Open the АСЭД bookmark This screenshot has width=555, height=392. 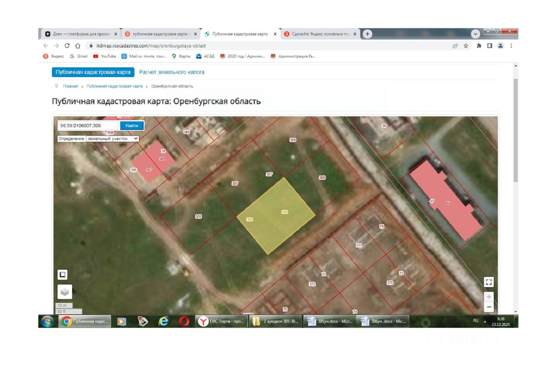click(x=205, y=56)
